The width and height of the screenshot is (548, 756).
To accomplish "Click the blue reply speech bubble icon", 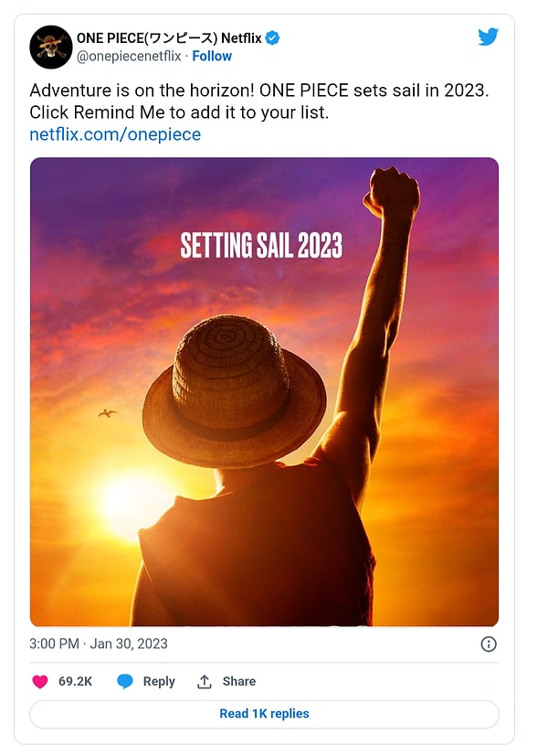I will pyautogui.click(x=125, y=681).
